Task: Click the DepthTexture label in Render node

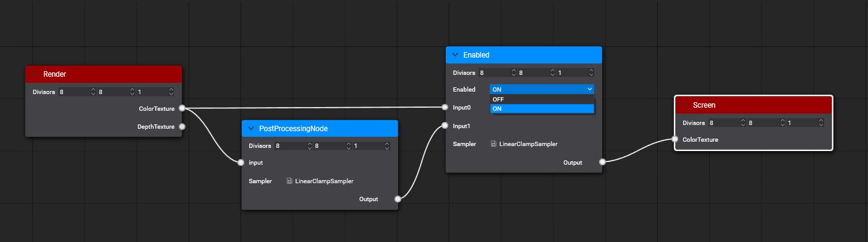Action: (156, 126)
